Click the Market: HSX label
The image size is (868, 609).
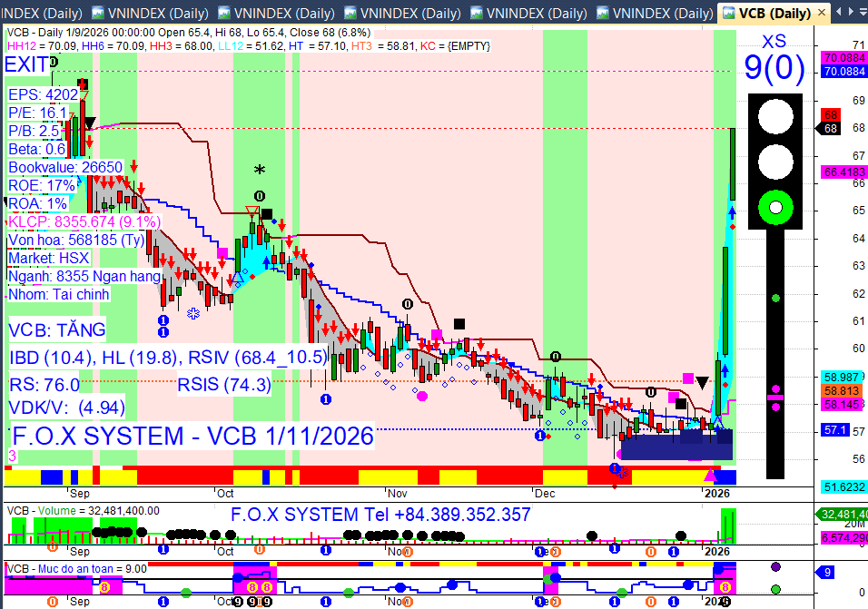click(x=49, y=259)
